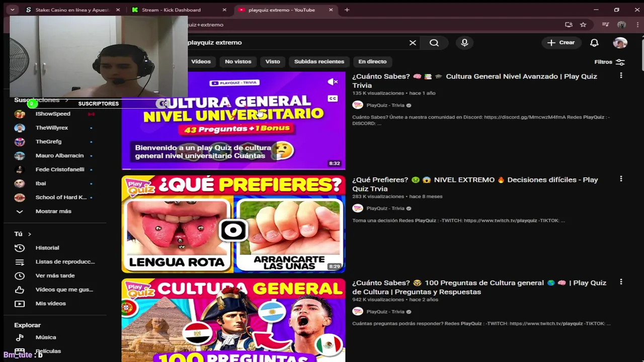Image resolution: width=644 pixels, height=362 pixels.
Task: Open more options for ¿Qué Prefieres? video
Action: pos(621,178)
